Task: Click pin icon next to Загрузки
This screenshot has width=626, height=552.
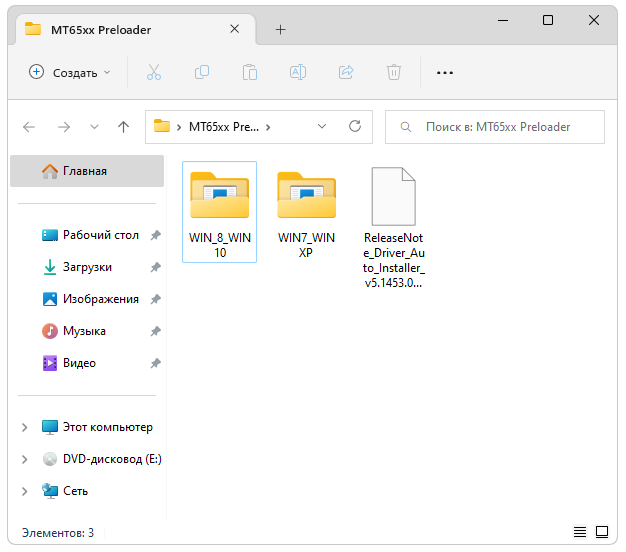Action: 155,267
